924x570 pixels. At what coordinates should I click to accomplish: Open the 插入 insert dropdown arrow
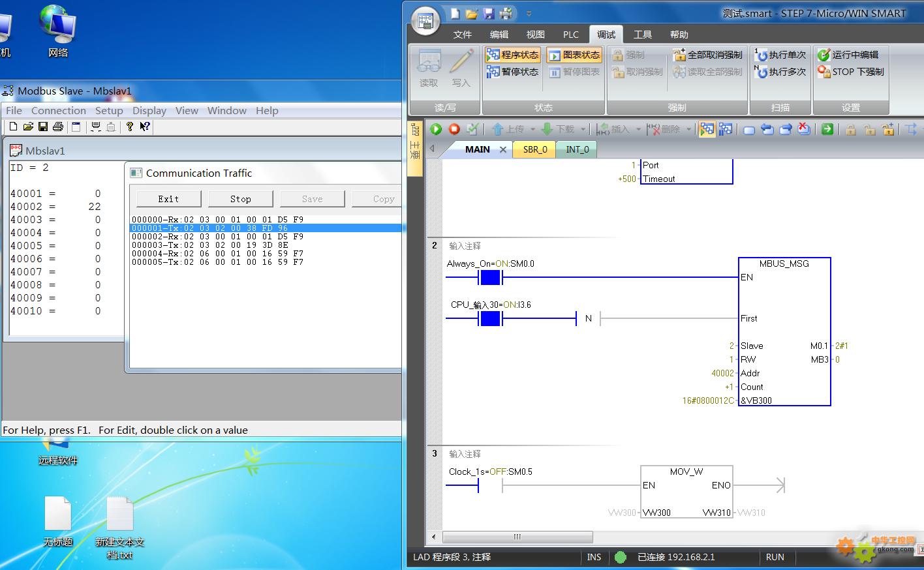638,129
